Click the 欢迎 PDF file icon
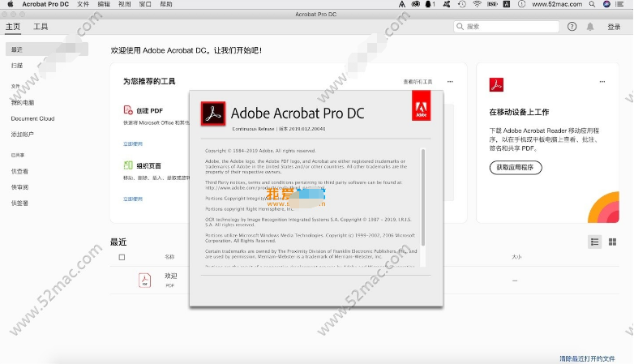This screenshot has height=364, width=634. pos(145,280)
